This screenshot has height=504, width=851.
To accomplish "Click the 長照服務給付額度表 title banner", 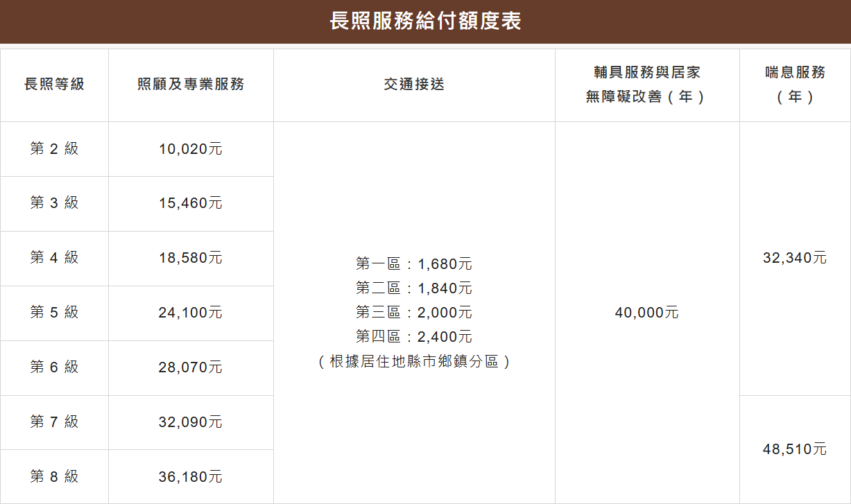I will tap(425, 21).
